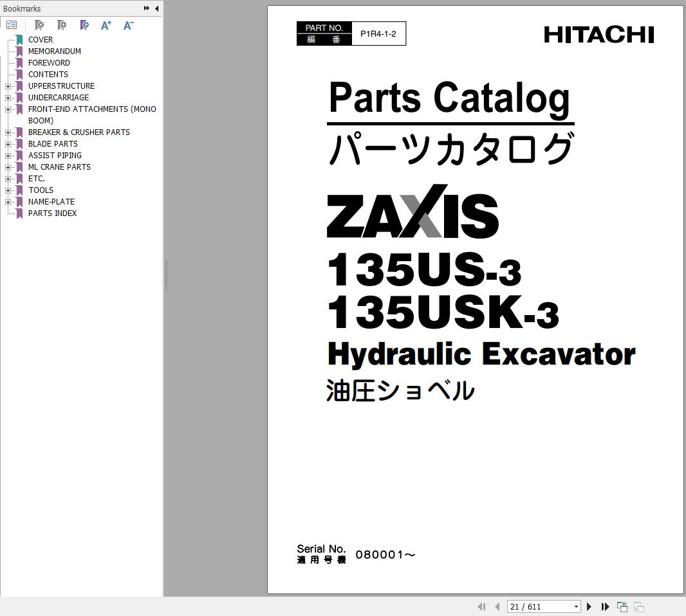The height and width of the screenshot is (616, 686).
Task: Expand FRONT-END ATTACHMENTS bookmark node
Action: (8, 109)
